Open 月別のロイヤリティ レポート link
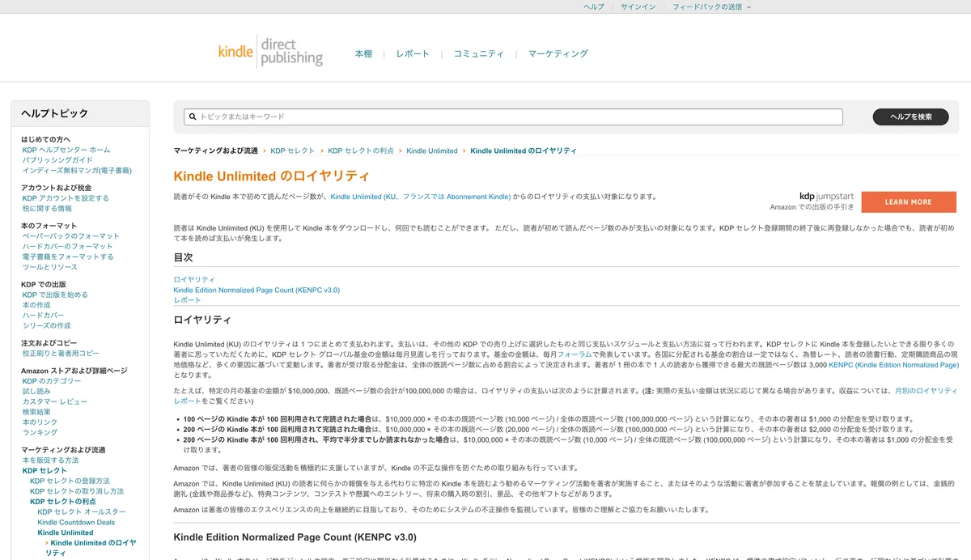This screenshot has width=971, height=560. pos(926,391)
